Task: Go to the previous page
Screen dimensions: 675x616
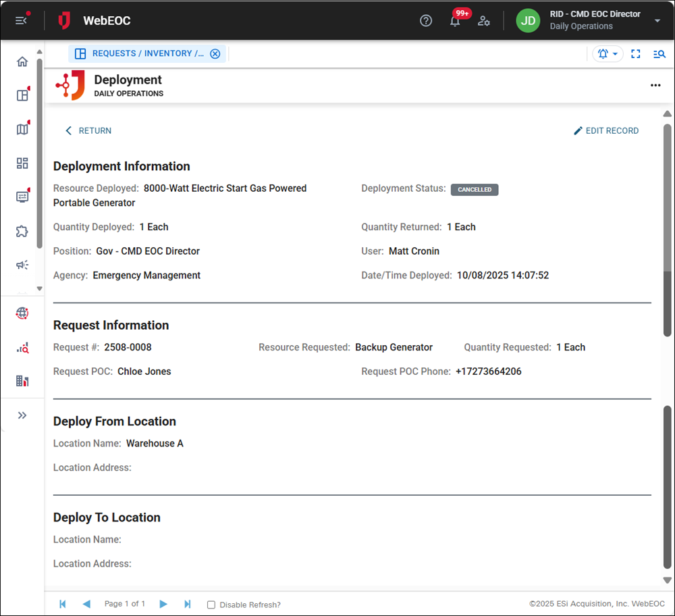Action: (x=86, y=604)
